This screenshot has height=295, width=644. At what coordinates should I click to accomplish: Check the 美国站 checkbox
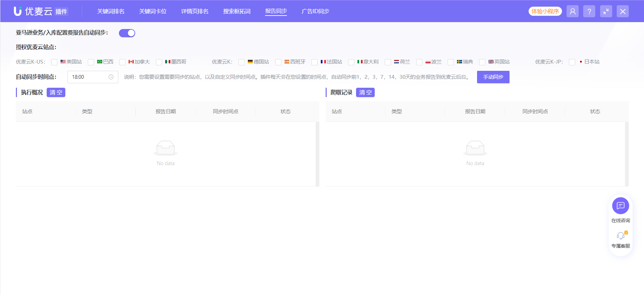54,62
